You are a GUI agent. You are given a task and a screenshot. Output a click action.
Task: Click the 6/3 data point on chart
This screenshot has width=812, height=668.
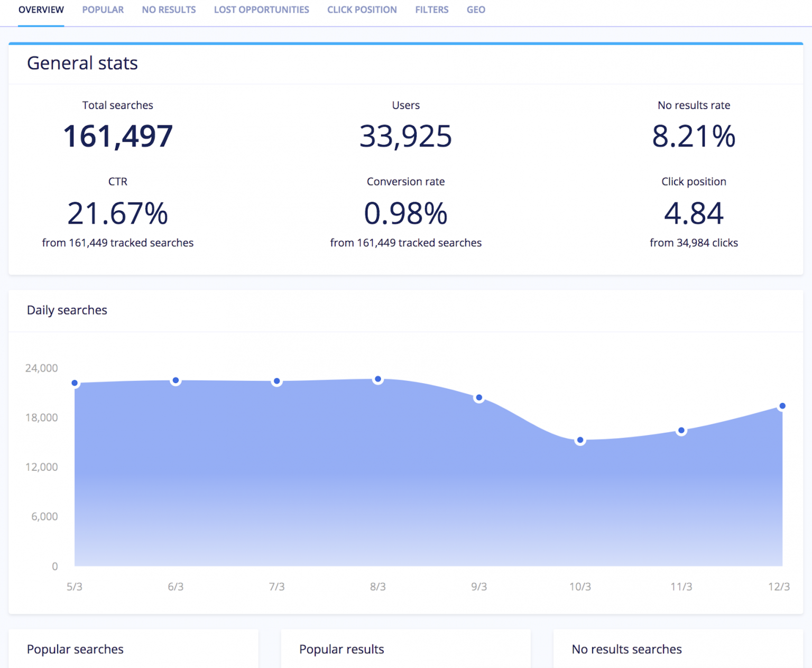(176, 381)
